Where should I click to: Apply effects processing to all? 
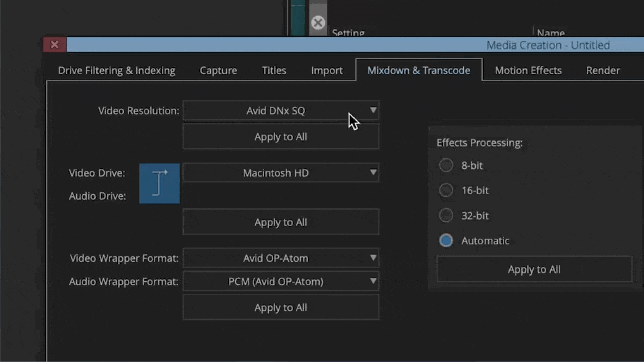(534, 269)
